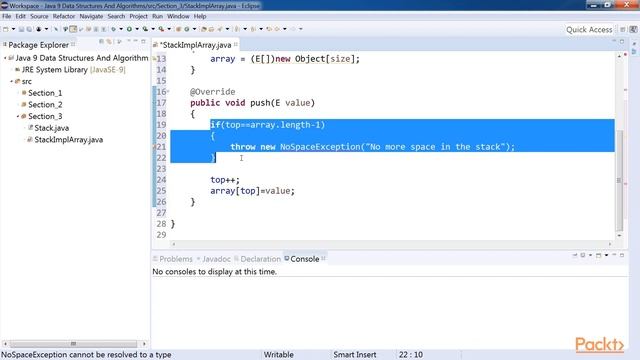Click the "NoSpaceException cannot be resolved to a type" status message

click(87, 355)
